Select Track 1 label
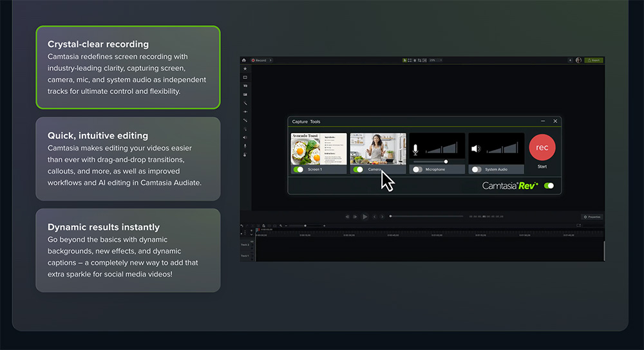 pos(245,255)
